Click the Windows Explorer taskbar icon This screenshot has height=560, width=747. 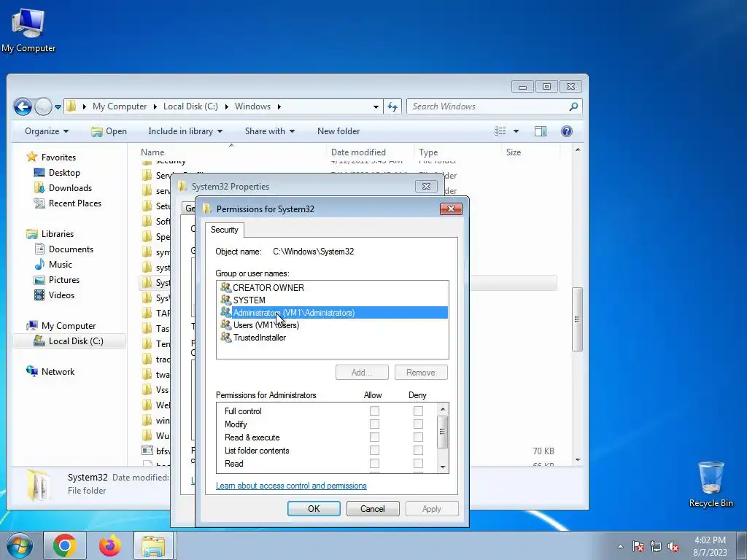(154, 545)
